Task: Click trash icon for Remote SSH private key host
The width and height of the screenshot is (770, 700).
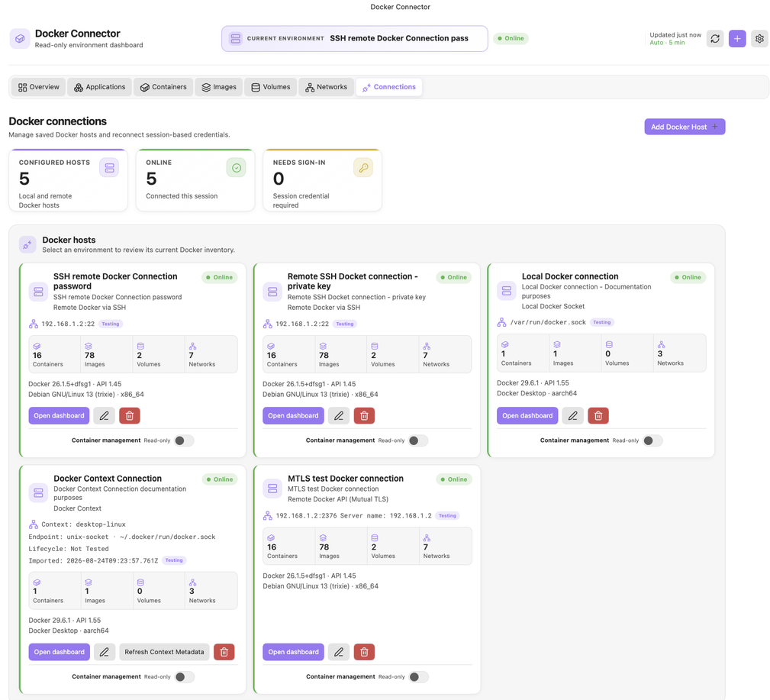Action: (364, 415)
